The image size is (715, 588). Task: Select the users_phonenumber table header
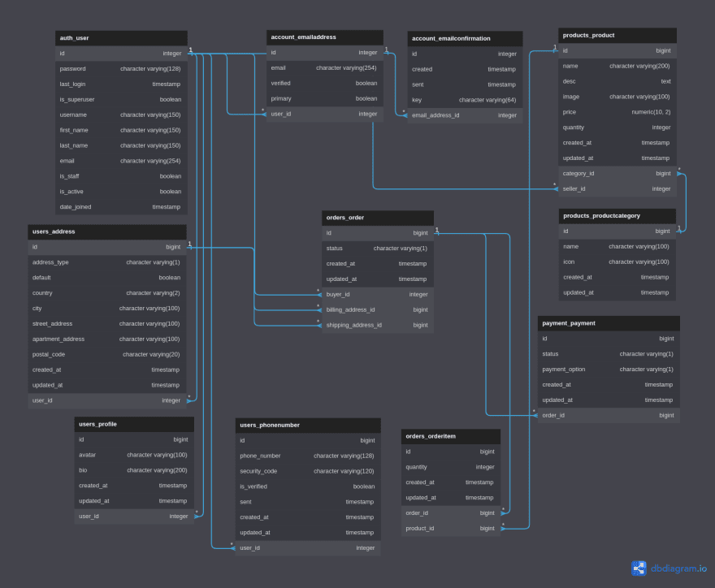[308, 426]
